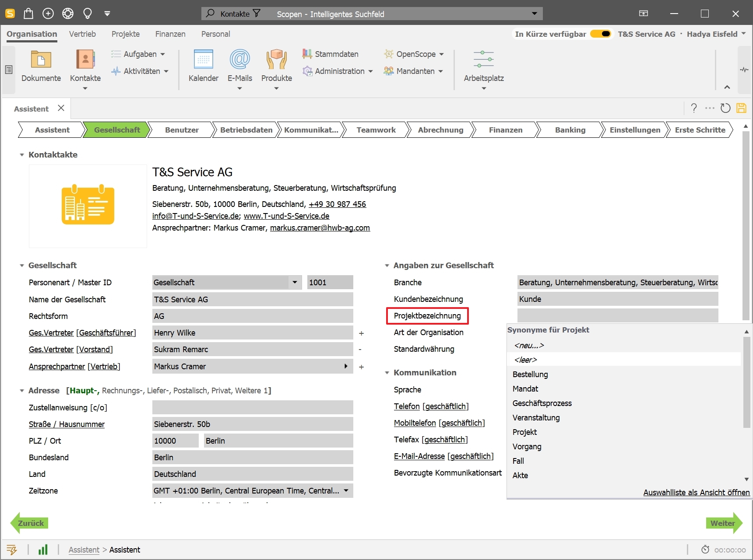Viewport: 753px width, 560px height.
Task: Select Mandat from the synonym list
Action: pos(525,389)
